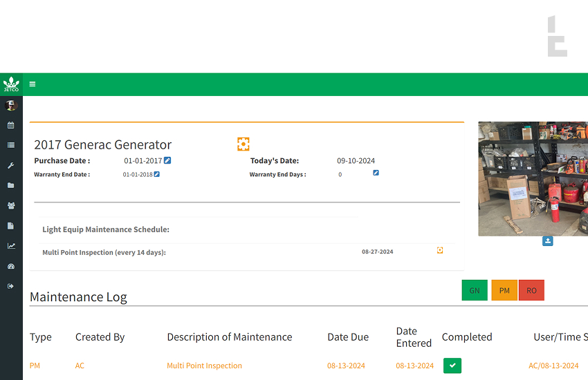This screenshot has width=588, height=380.
Task: Click the green GN button
Action: point(475,290)
